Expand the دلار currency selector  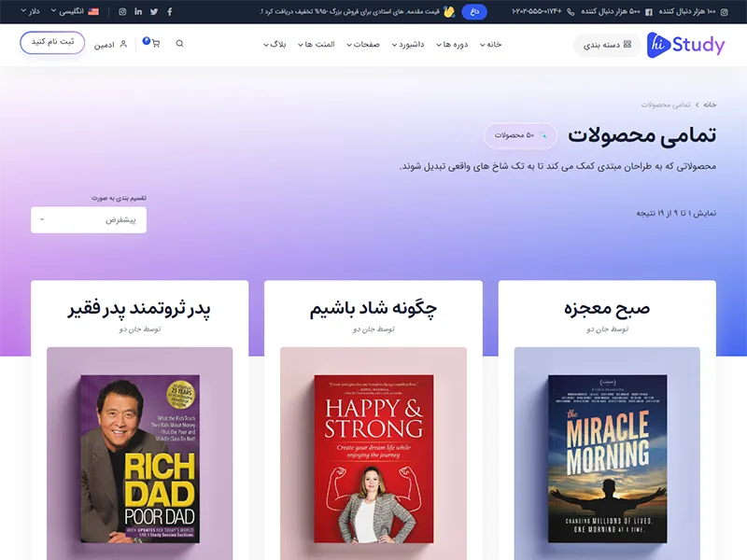30,11
